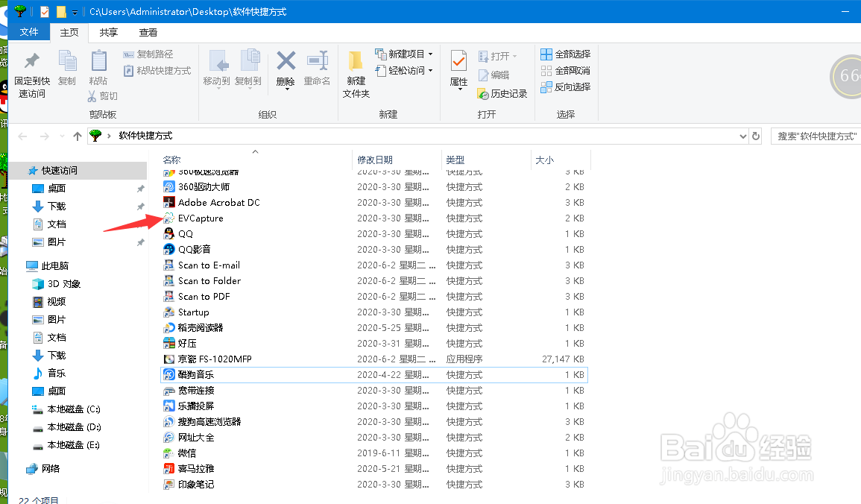
Task: Click Select all in the ribbon
Action: pyautogui.click(x=566, y=54)
